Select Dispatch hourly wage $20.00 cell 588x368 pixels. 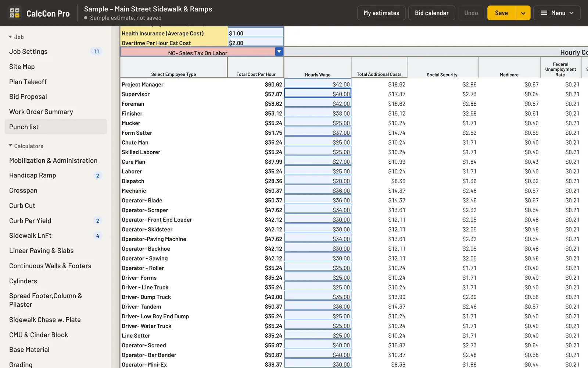pos(318,180)
